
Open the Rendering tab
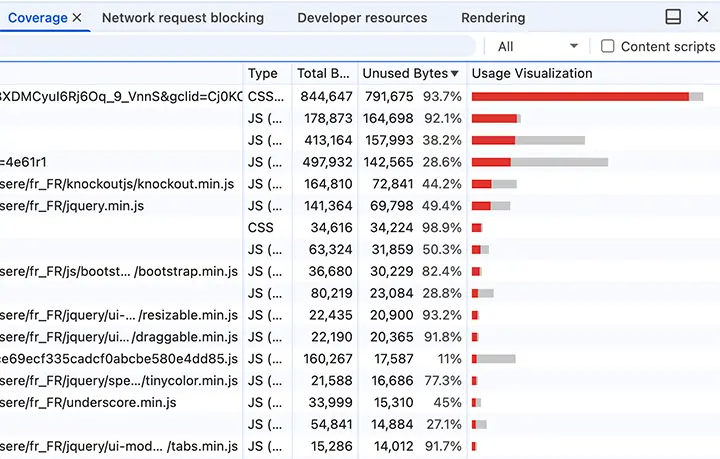click(493, 17)
